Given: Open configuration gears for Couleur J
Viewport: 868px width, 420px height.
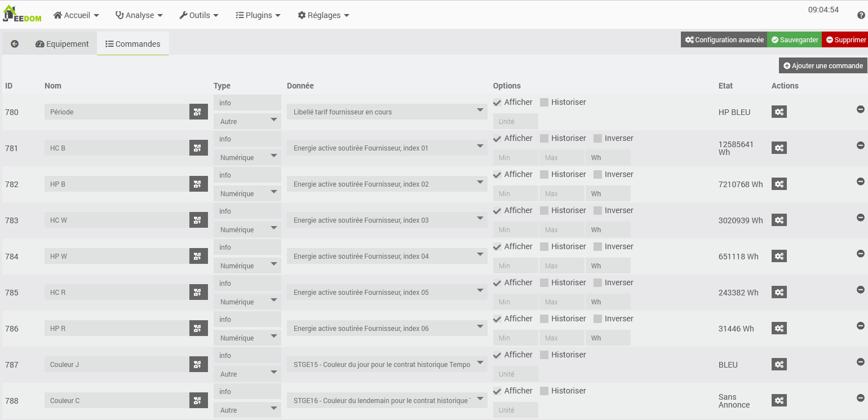Looking at the screenshot, I should [779, 364].
